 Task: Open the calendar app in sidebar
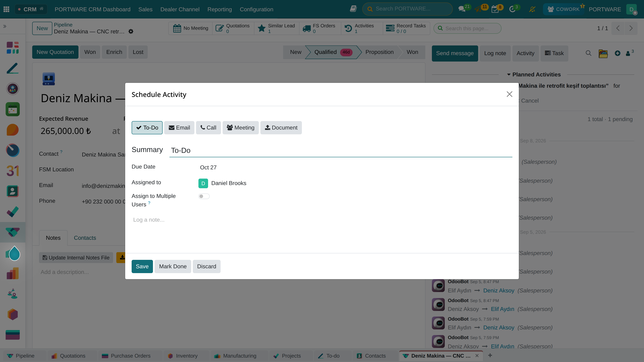(x=12, y=109)
